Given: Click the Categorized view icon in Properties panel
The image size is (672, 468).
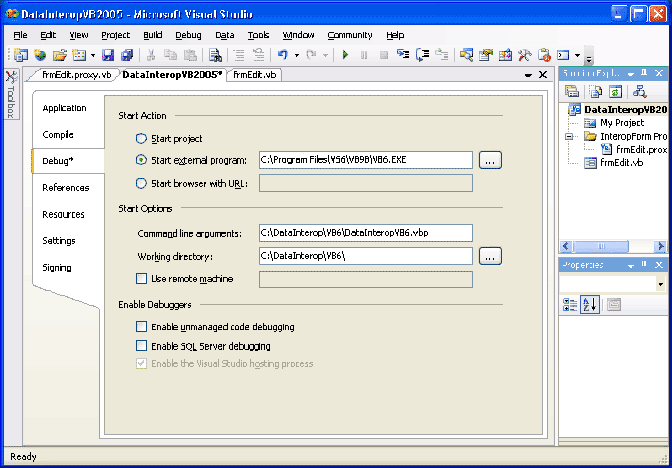Looking at the screenshot, I should pos(570,305).
